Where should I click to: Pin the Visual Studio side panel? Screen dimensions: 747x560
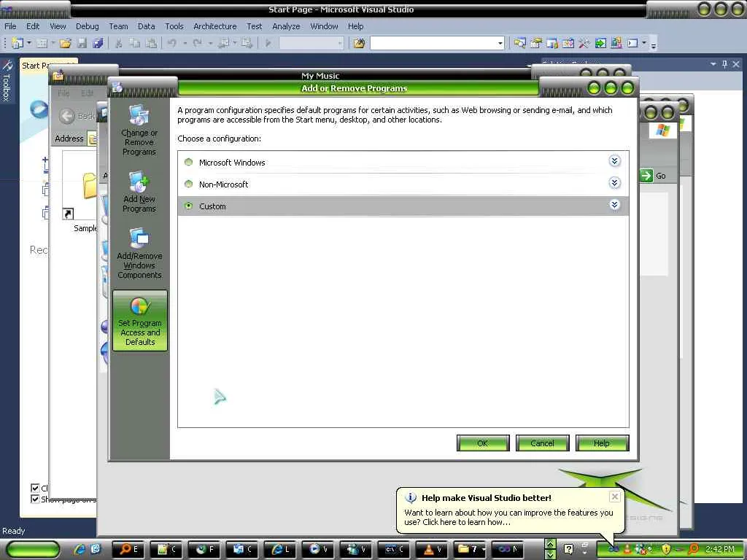coord(724,64)
